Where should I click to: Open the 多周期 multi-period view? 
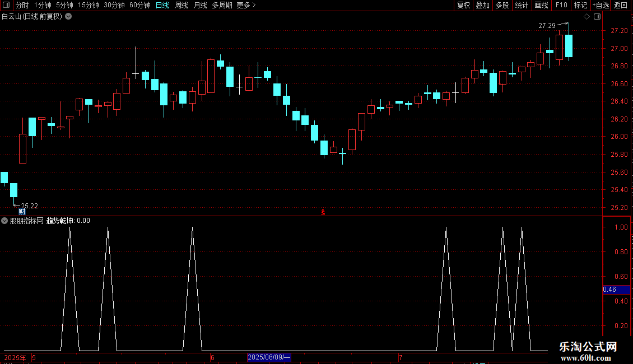coord(222,5)
